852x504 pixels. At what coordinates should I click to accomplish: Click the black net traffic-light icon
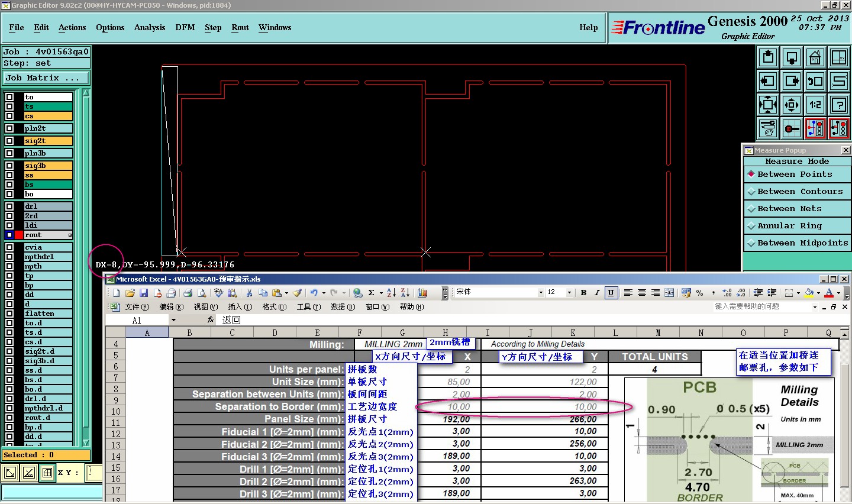[x=839, y=128]
